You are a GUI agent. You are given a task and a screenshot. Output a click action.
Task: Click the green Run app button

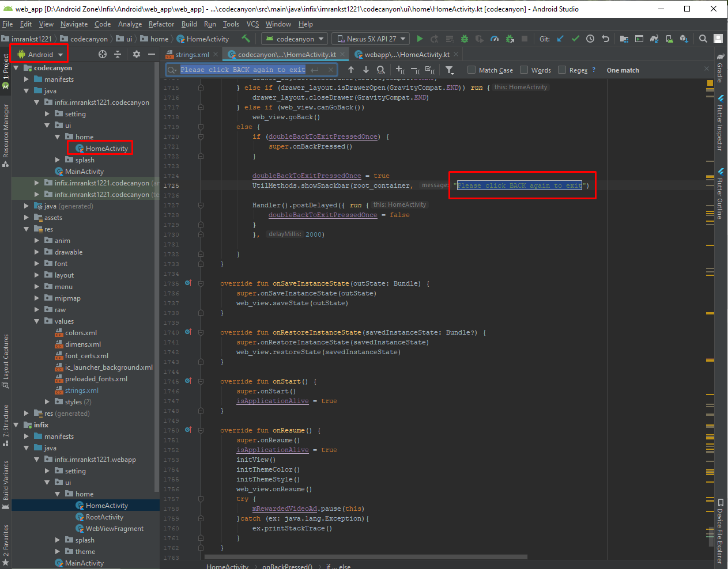pos(420,39)
